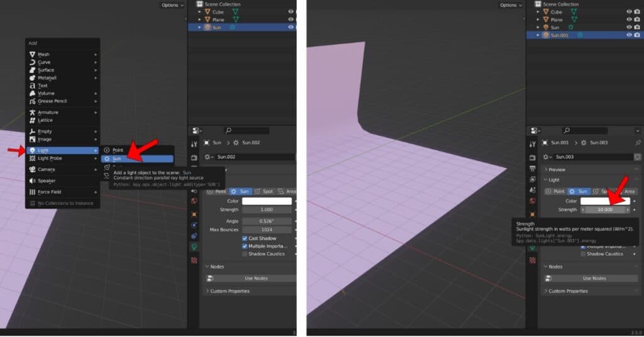Open the green Object Data tab in the Sun.002 panel
Screen dimensions: 644x337
pyautogui.click(x=194, y=247)
